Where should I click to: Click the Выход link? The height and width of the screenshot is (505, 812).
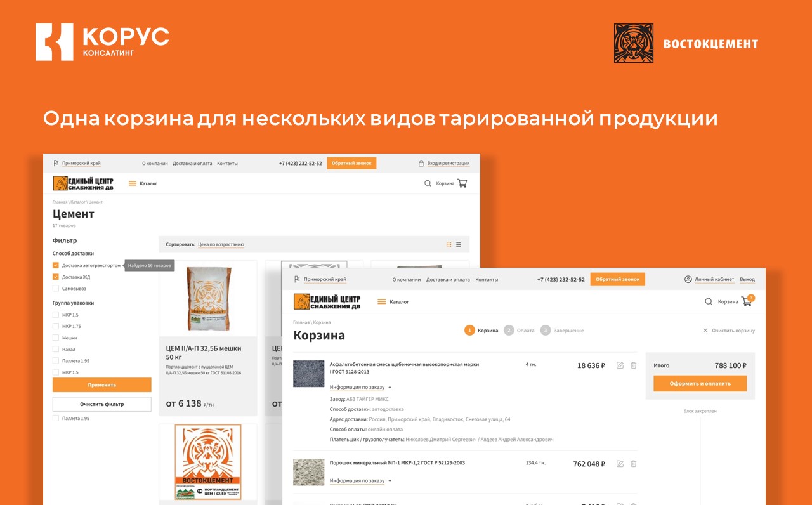[747, 279]
